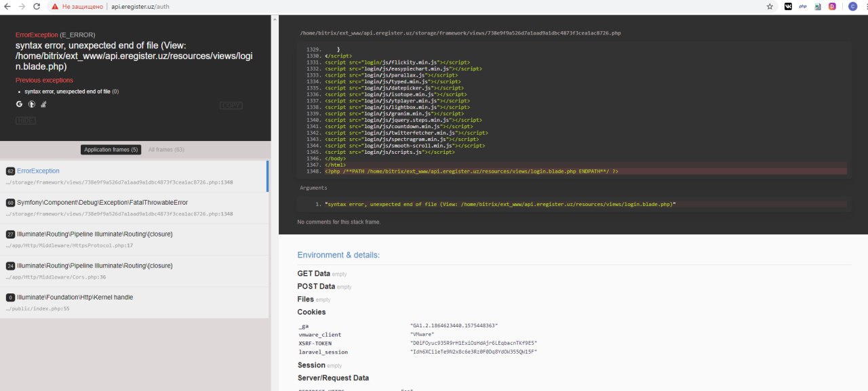Bookmark this page with the star icon

[x=770, y=6]
